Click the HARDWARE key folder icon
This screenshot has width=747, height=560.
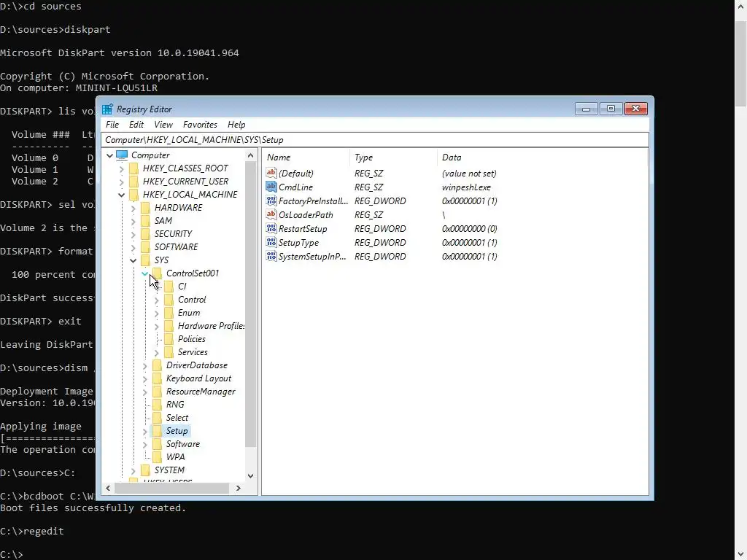(x=145, y=208)
